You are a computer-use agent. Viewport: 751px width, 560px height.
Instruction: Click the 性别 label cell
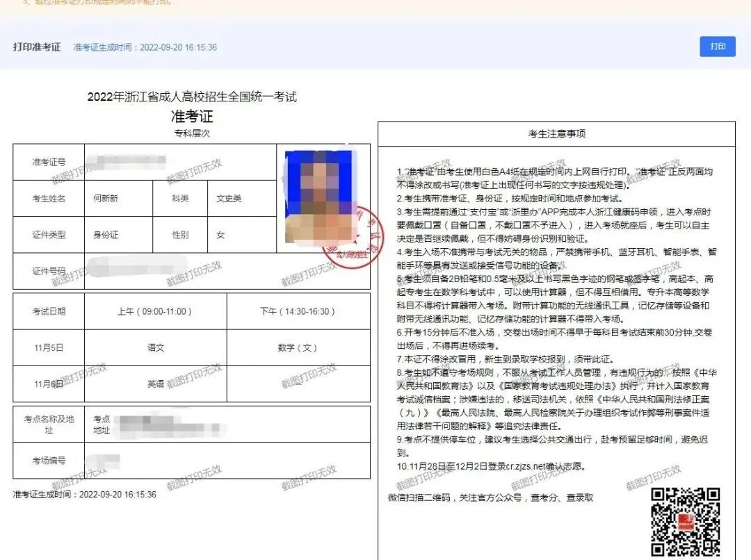click(180, 235)
